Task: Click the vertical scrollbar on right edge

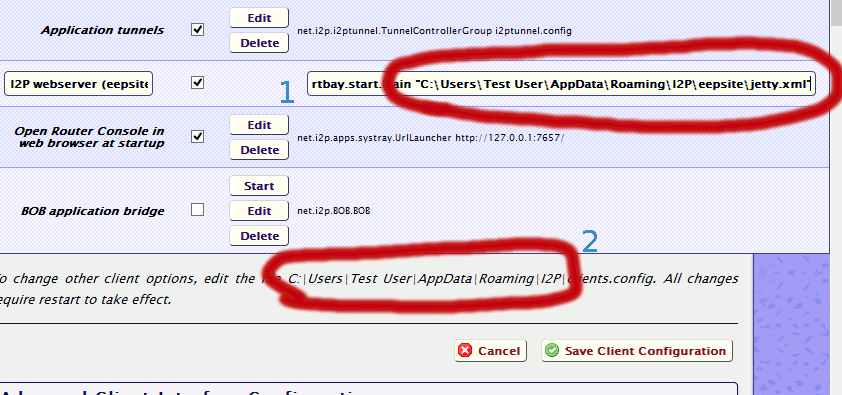Action: point(836,198)
